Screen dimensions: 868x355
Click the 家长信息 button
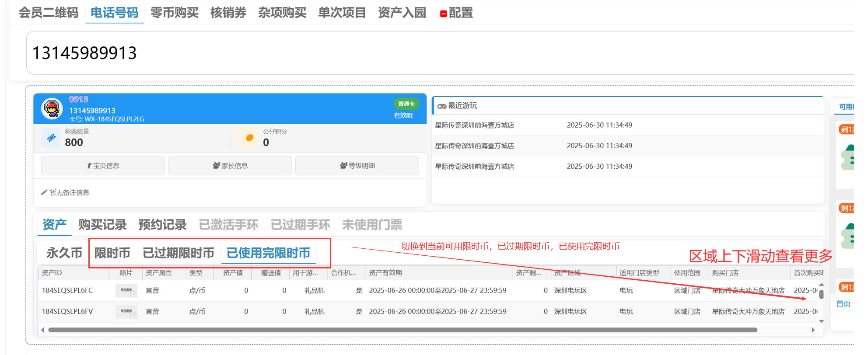tap(230, 166)
